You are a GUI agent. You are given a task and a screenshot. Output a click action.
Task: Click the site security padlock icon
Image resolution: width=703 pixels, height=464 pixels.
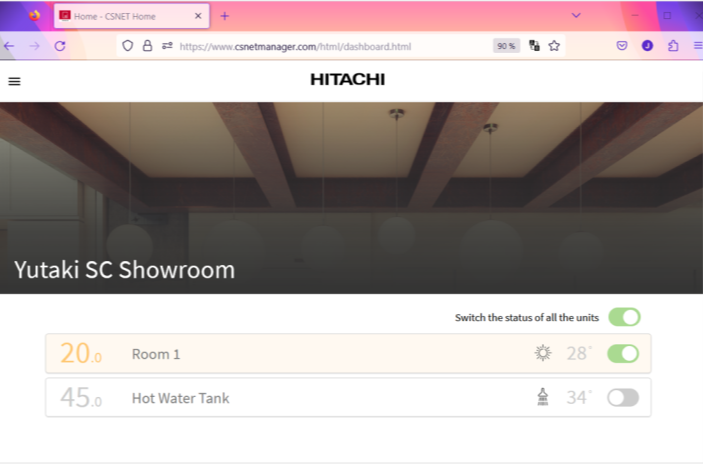tap(147, 46)
